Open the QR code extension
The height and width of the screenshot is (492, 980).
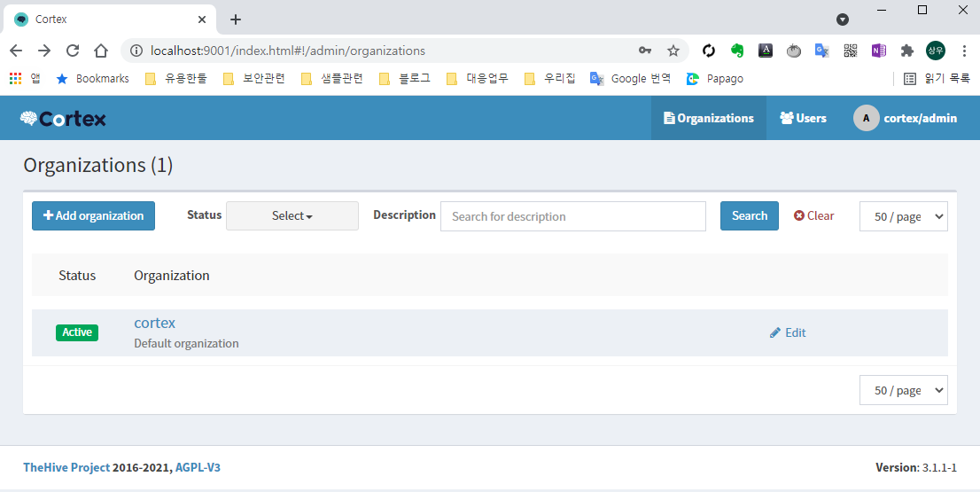pos(851,51)
